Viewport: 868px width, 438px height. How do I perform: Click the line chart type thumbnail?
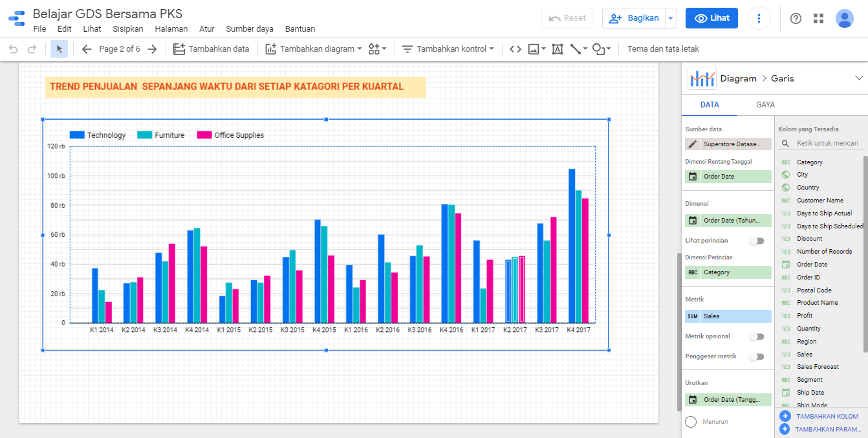702,78
